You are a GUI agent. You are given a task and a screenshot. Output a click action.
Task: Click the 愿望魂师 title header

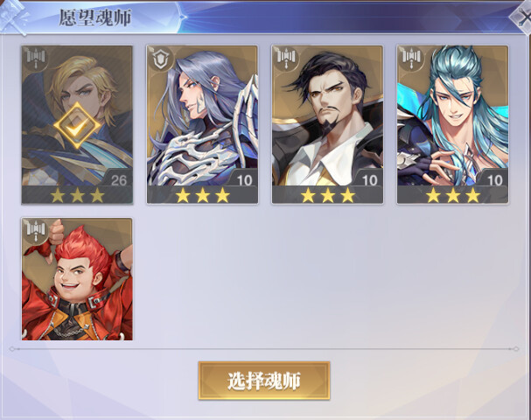point(95,17)
